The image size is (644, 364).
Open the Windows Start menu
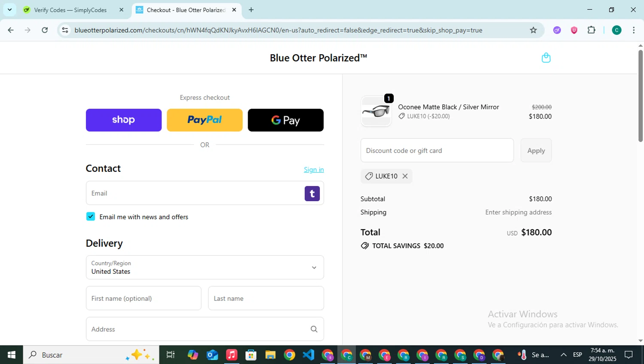pos(12,355)
